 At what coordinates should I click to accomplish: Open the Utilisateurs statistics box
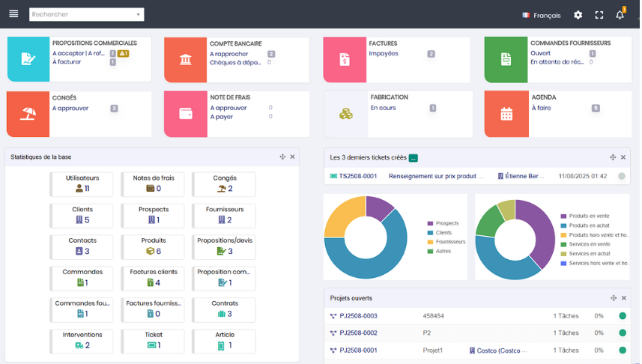click(82, 183)
